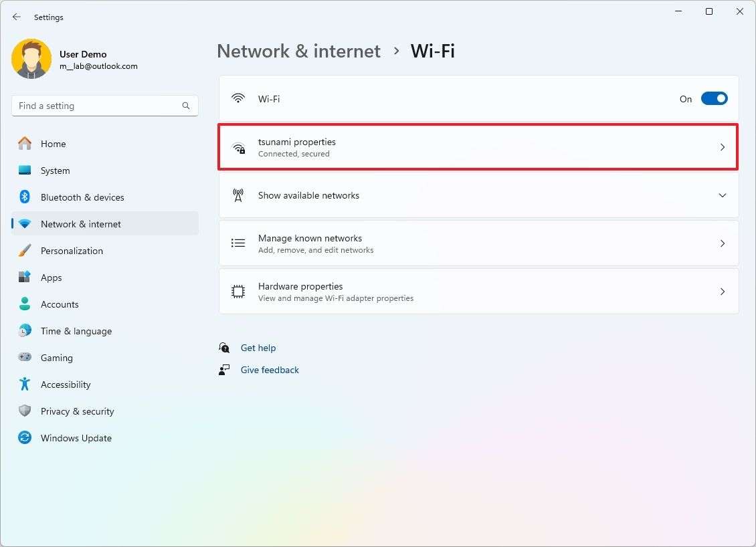Select Personalization in the sidebar
The width and height of the screenshot is (756, 547).
[x=72, y=251]
